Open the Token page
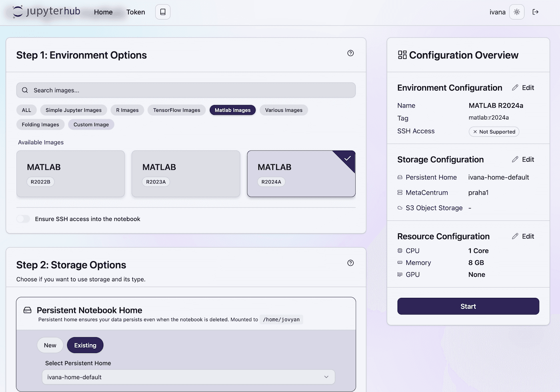 [x=136, y=12]
